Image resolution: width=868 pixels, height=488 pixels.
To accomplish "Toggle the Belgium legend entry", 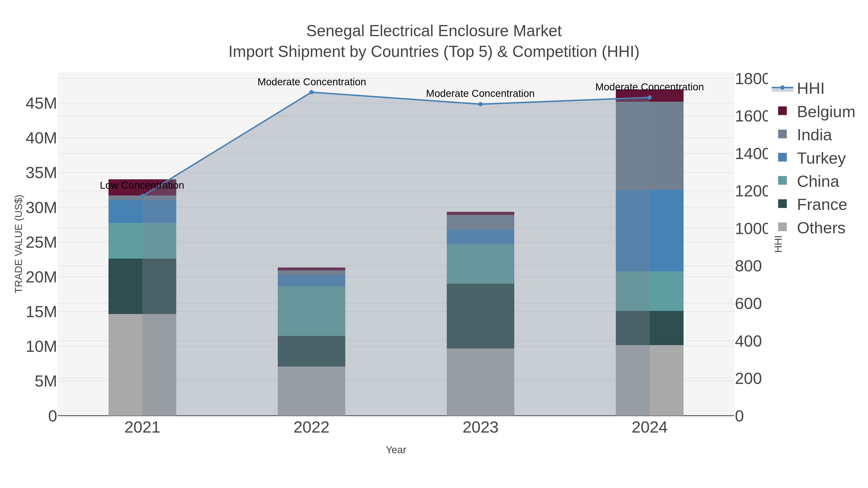I will (x=816, y=112).
